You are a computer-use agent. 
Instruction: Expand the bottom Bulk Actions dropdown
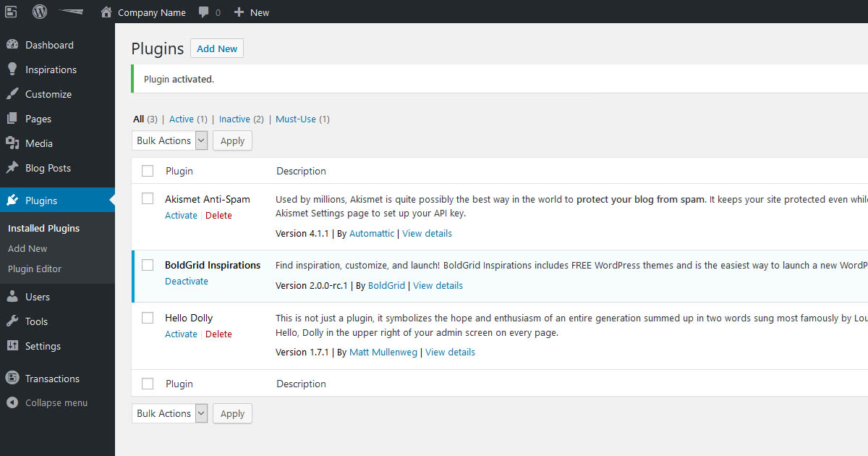tap(170, 413)
